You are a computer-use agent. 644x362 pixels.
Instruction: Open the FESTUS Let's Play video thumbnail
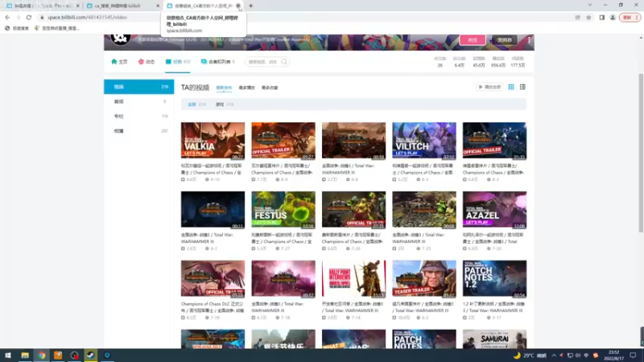pos(283,209)
